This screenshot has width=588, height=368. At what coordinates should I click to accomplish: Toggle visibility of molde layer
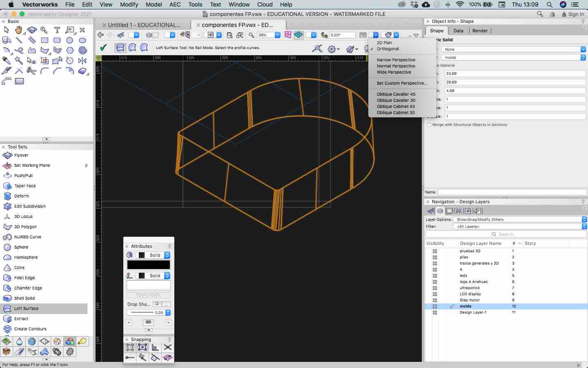[x=435, y=306]
